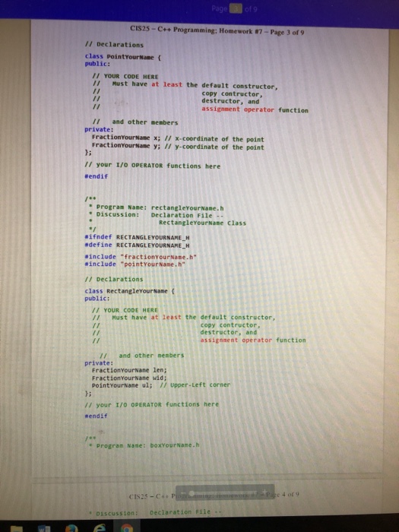Click the page number input field
Viewport: 399px width, 532px height.
(236, 8)
